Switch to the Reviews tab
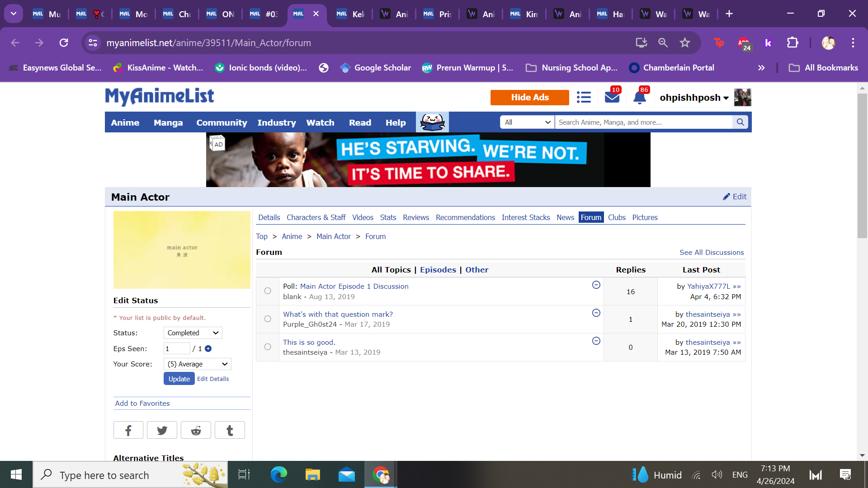Image resolution: width=868 pixels, height=488 pixels. click(x=415, y=217)
